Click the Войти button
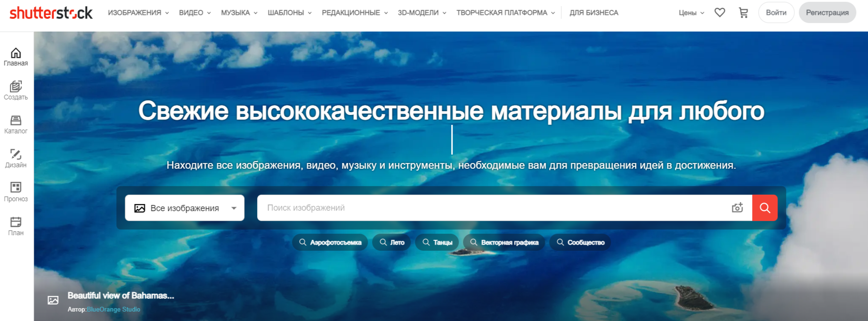Viewport: 868px width, 321px height. [x=776, y=13]
